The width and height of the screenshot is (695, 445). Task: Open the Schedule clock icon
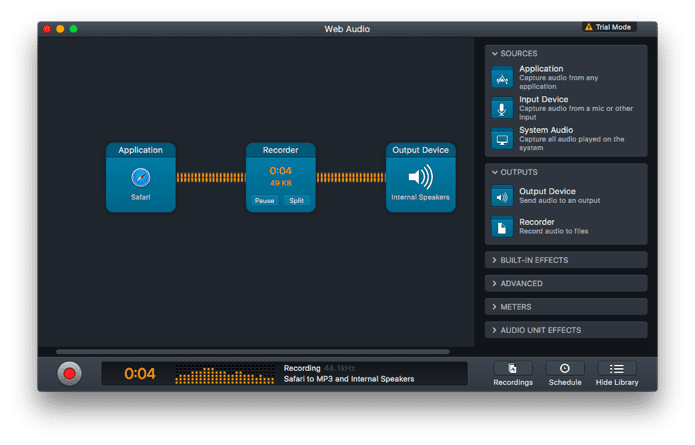[565, 368]
